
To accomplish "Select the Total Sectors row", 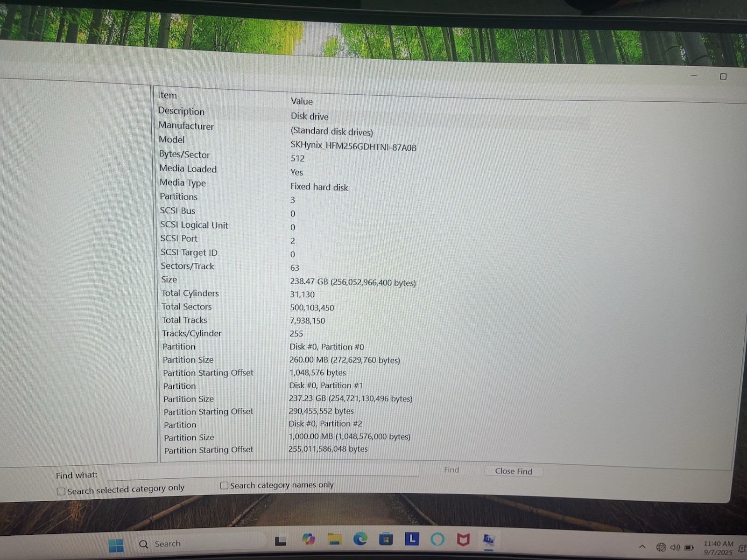I will (186, 307).
